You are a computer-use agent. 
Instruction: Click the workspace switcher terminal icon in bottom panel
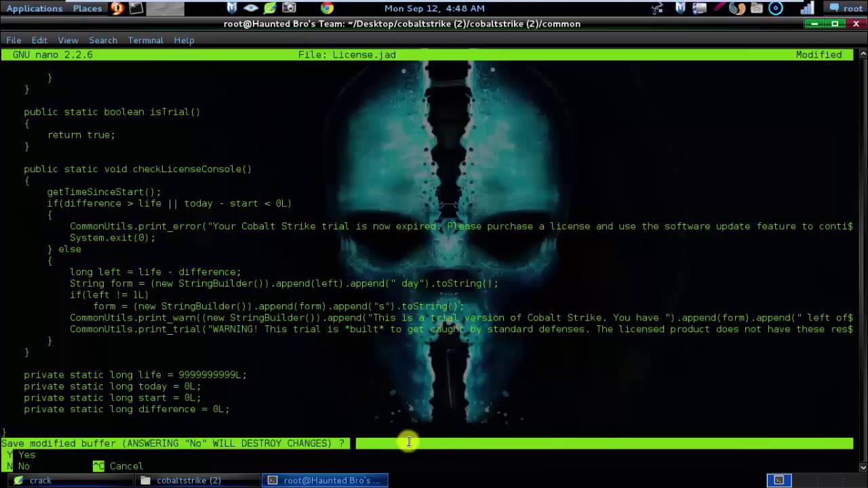[778, 481]
